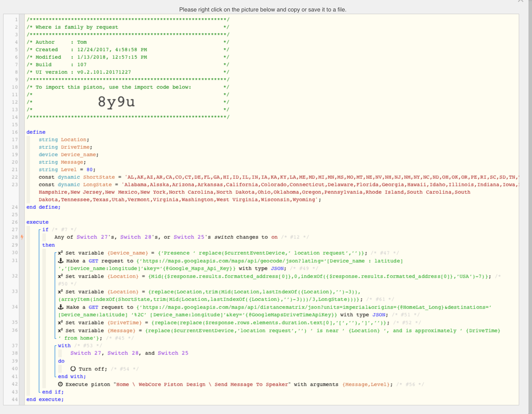This screenshot has height=414, width=532.
Task: Click line number 36 in the gutter
Action: click(x=15, y=330)
